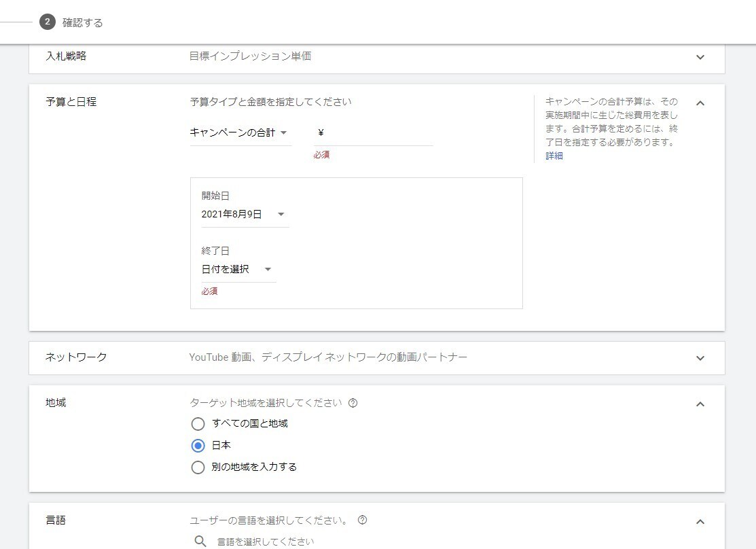This screenshot has height=549, width=756.
Task: Click the 確認する step label
Action: 82,22
